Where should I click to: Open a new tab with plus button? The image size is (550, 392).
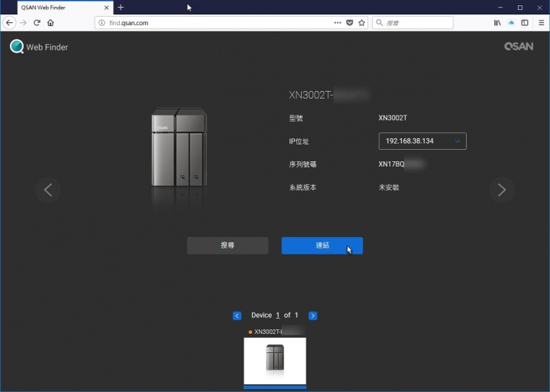pos(121,8)
